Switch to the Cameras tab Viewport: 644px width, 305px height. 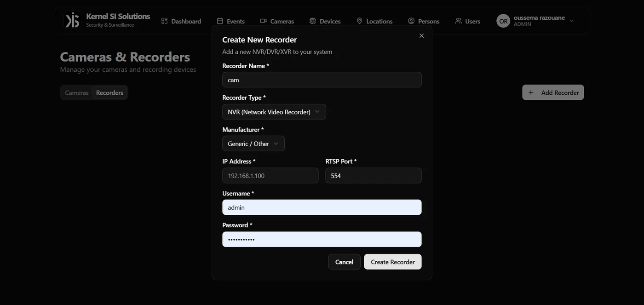pyautogui.click(x=77, y=92)
